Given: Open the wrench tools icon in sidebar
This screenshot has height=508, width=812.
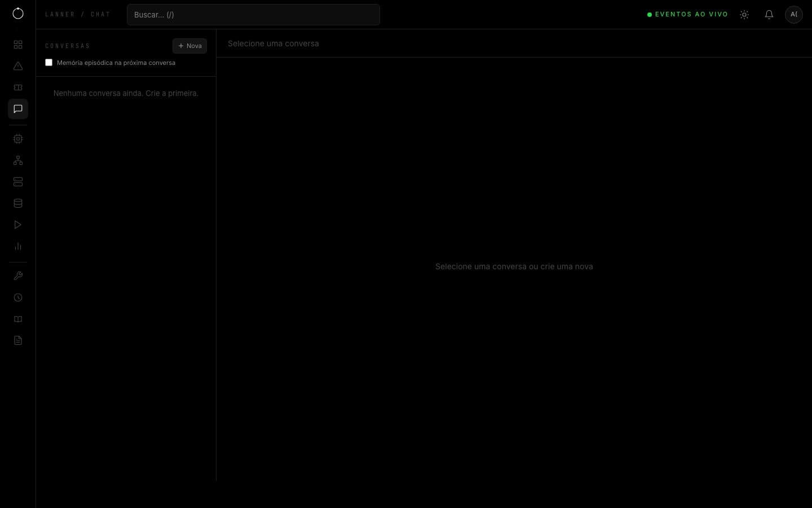Looking at the screenshot, I should [x=18, y=276].
